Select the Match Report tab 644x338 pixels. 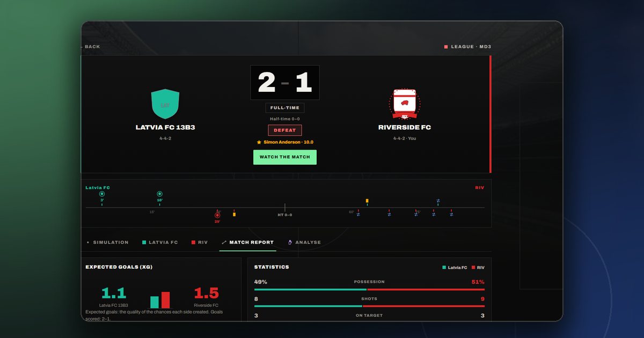pyautogui.click(x=247, y=243)
